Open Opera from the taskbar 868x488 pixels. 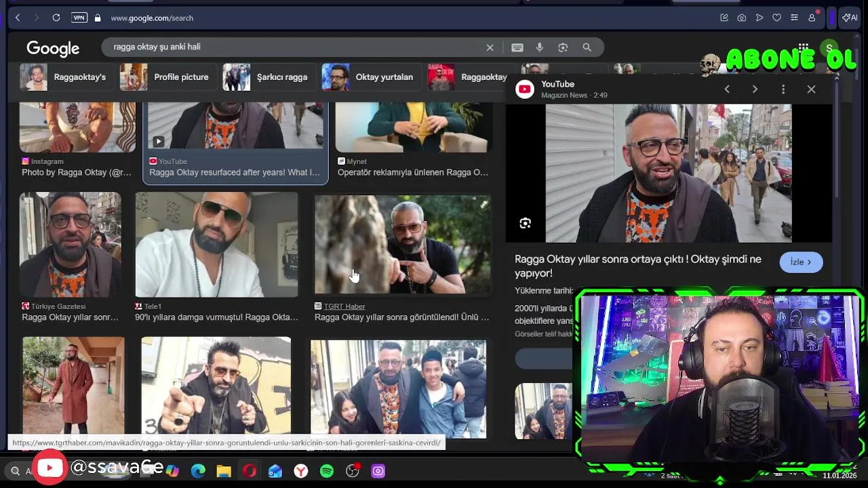(x=250, y=471)
